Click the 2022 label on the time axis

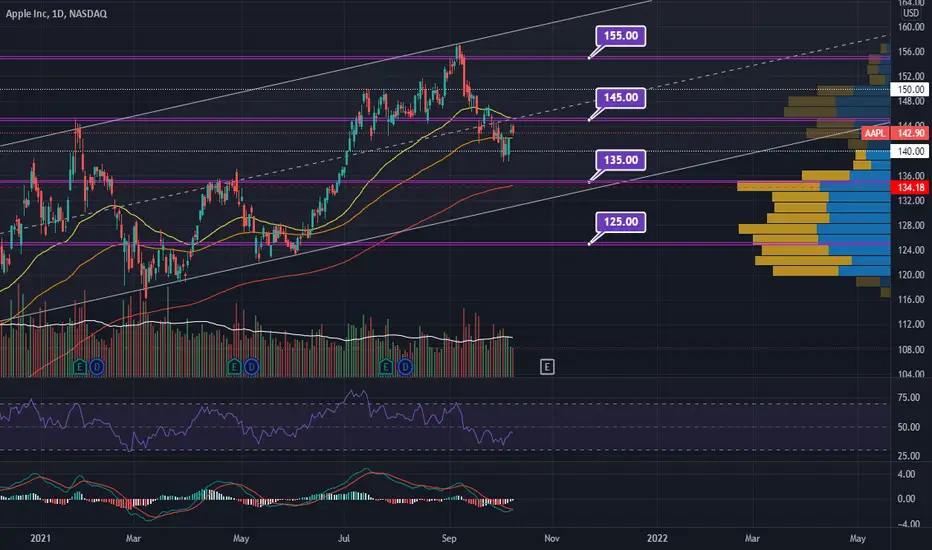coord(657,538)
